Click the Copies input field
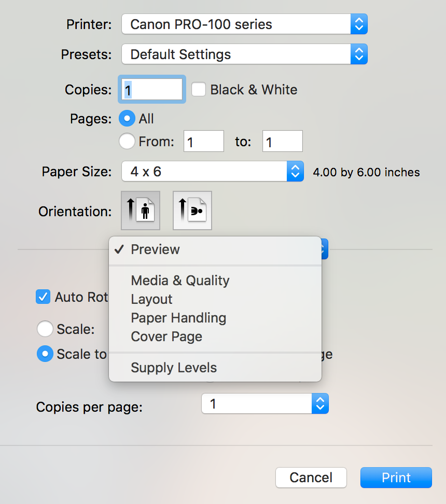446x504 pixels. click(x=152, y=90)
